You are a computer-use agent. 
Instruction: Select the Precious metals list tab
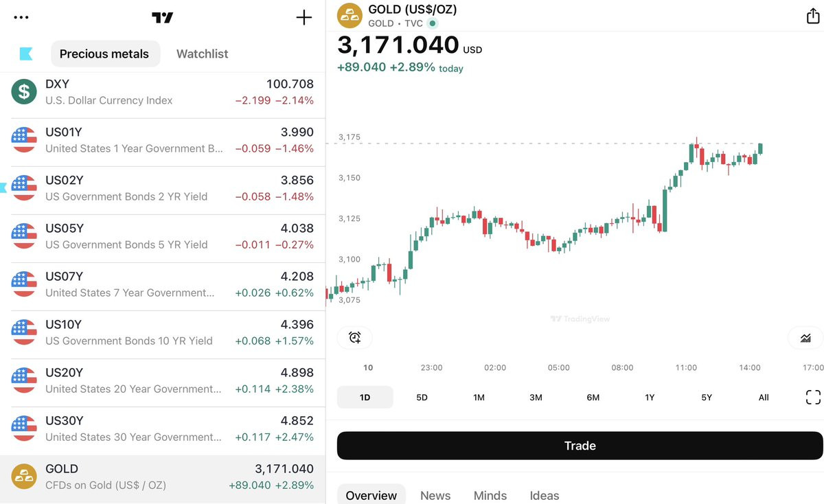click(104, 54)
